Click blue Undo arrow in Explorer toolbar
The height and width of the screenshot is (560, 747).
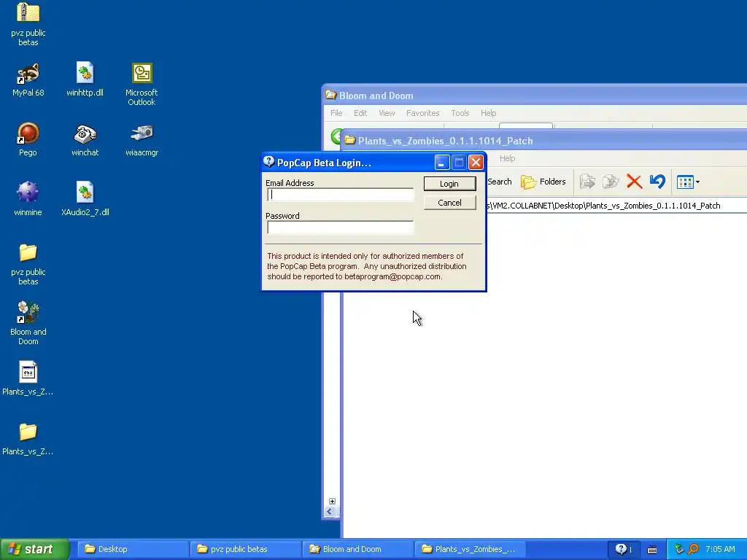(657, 182)
